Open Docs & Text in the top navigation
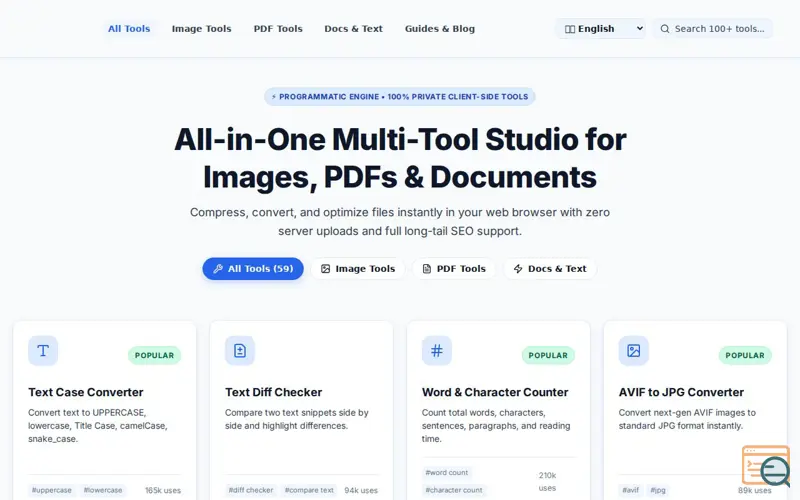800x500 pixels. 354,29
